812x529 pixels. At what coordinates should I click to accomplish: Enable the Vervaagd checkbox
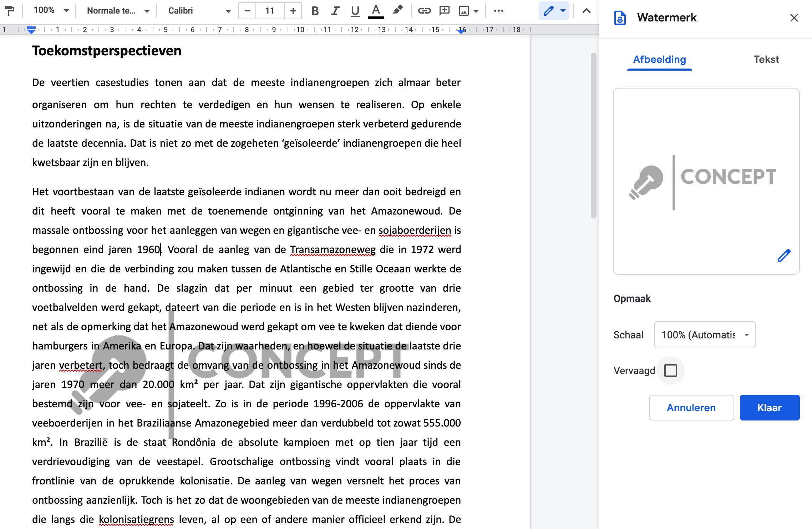pos(671,371)
